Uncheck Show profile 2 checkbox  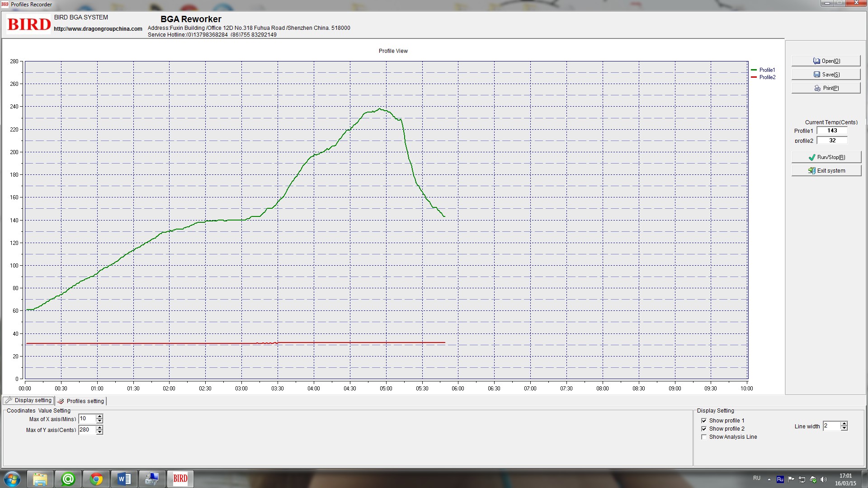(704, 429)
